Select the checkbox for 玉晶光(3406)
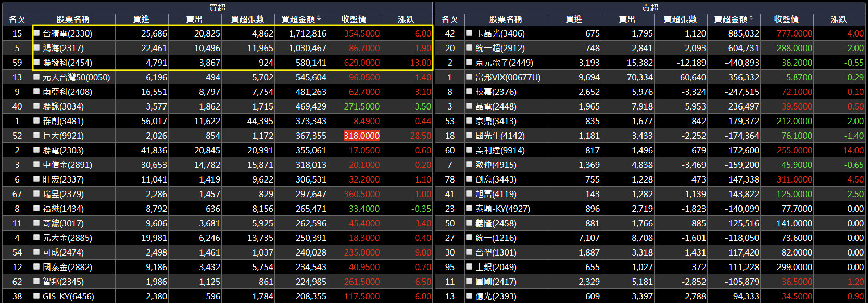Screen dimensions: 868x303 click(x=469, y=33)
